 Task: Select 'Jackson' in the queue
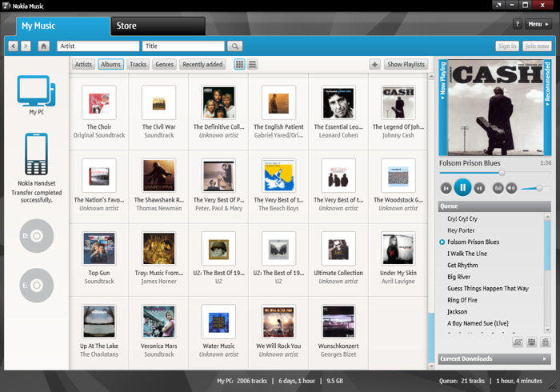point(457,312)
